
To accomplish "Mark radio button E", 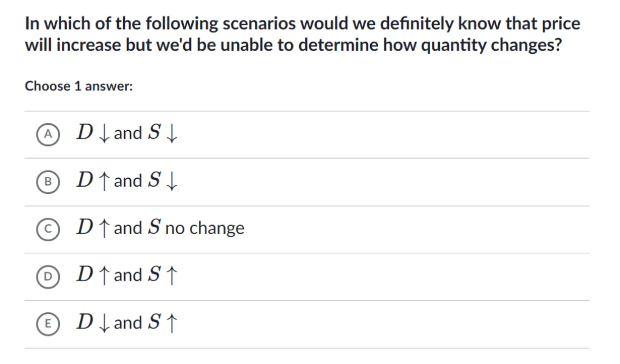I will click(48, 324).
